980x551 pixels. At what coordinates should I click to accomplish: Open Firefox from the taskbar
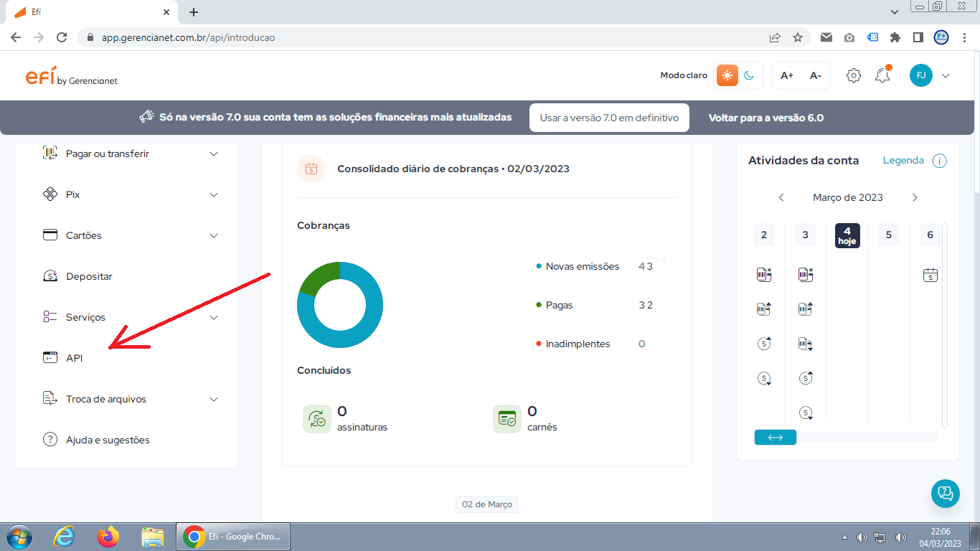coord(108,537)
